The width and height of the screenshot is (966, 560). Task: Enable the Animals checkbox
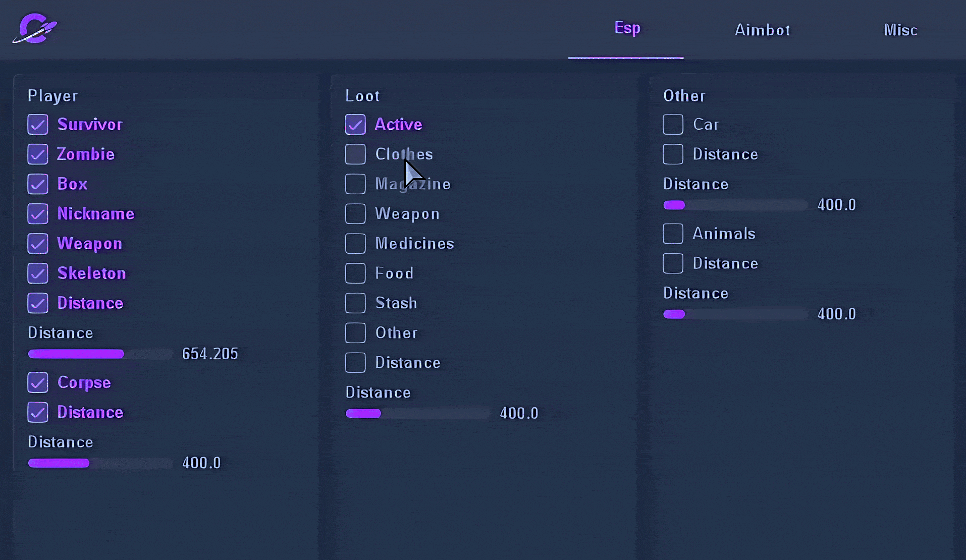[x=673, y=234]
